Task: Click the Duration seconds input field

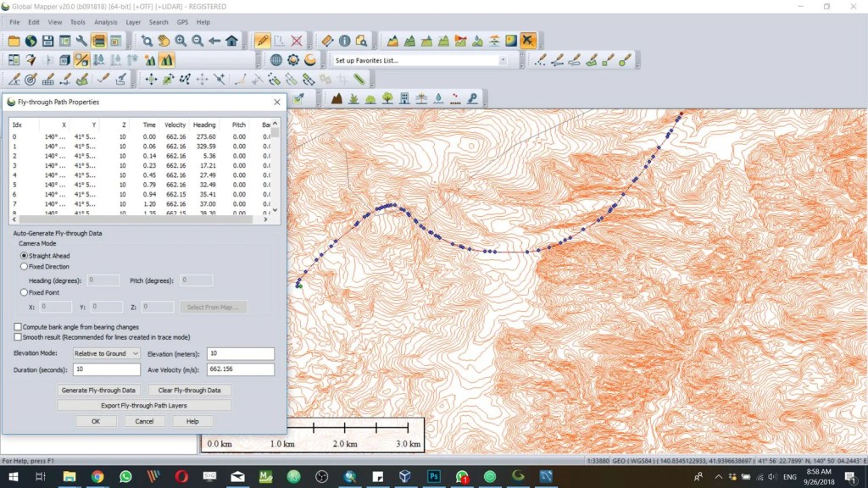Action: pyautogui.click(x=106, y=369)
